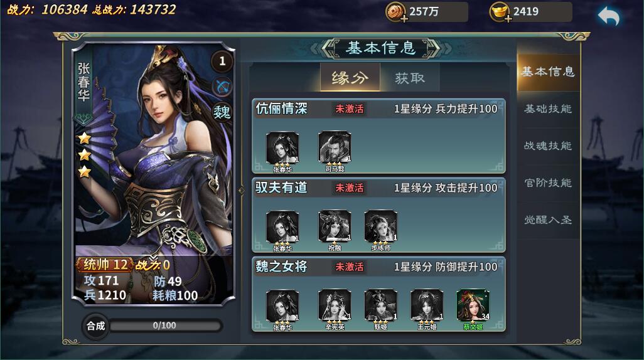Click the blue back arrow icon
This screenshot has width=644, height=360.
[x=609, y=17]
